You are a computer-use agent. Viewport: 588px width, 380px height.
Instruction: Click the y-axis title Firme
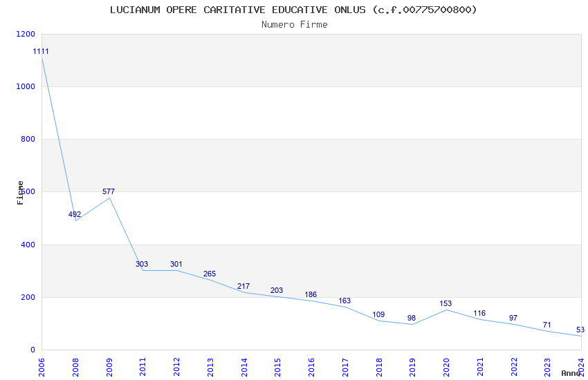coord(20,193)
